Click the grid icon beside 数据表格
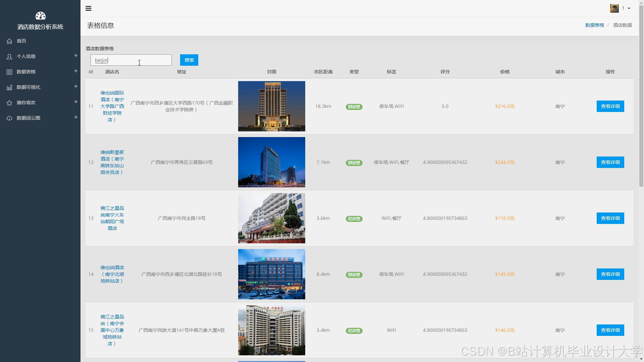Viewport: 644px width, 362px height. (x=9, y=72)
